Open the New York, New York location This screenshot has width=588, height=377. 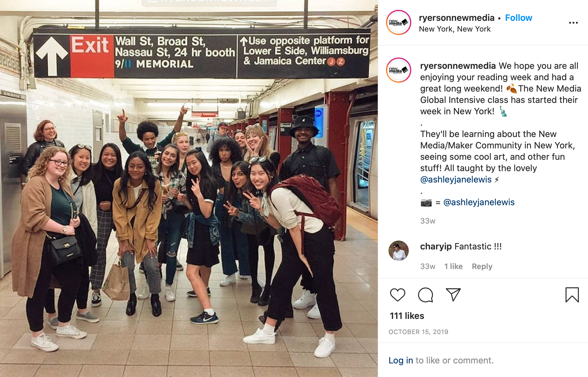coord(455,29)
